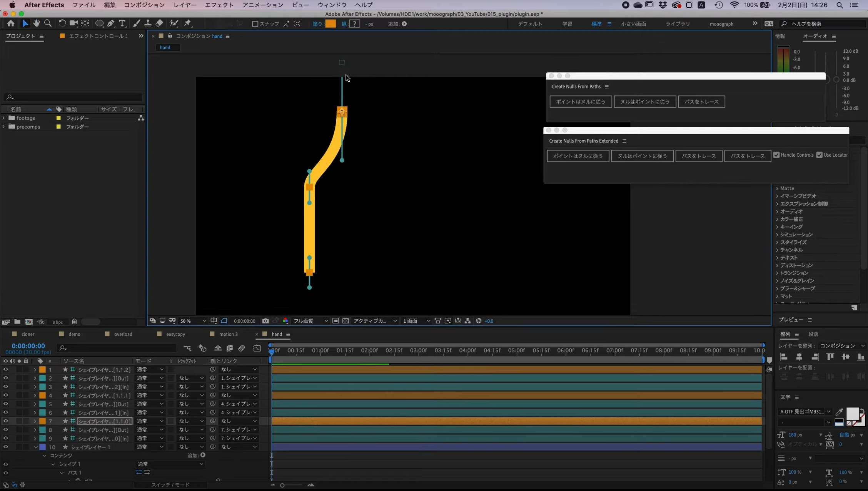
Task: Select the Pen tool in toolbar
Action: 111,23
